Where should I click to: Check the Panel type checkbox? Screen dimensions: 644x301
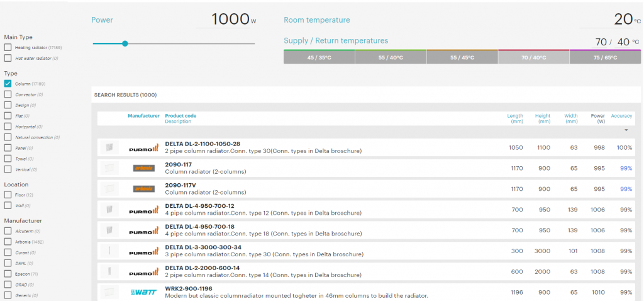click(x=8, y=147)
